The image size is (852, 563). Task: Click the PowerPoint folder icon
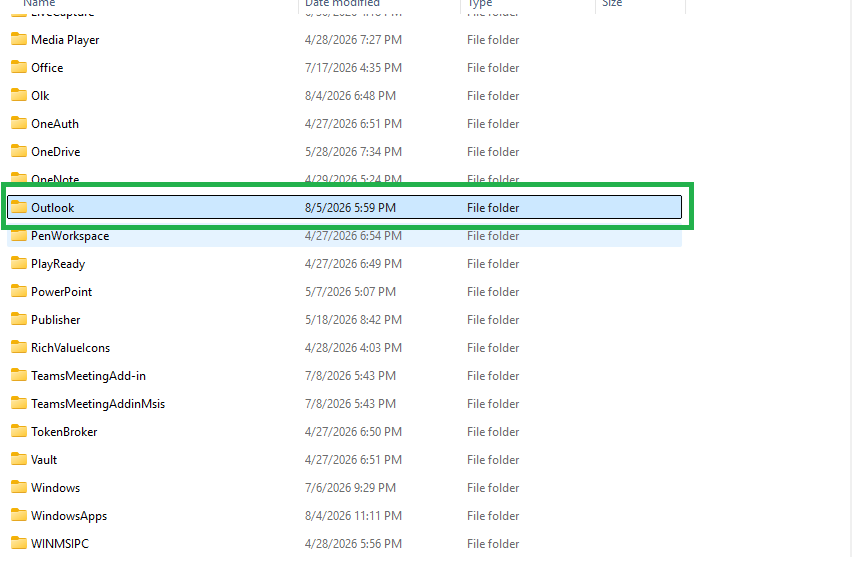click(x=18, y=291)
